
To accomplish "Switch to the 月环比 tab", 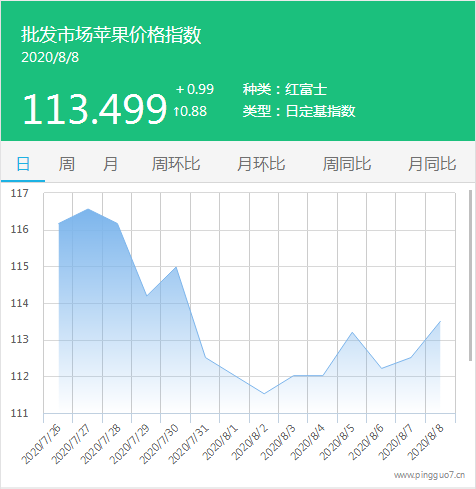I will [x=261, y=164].
